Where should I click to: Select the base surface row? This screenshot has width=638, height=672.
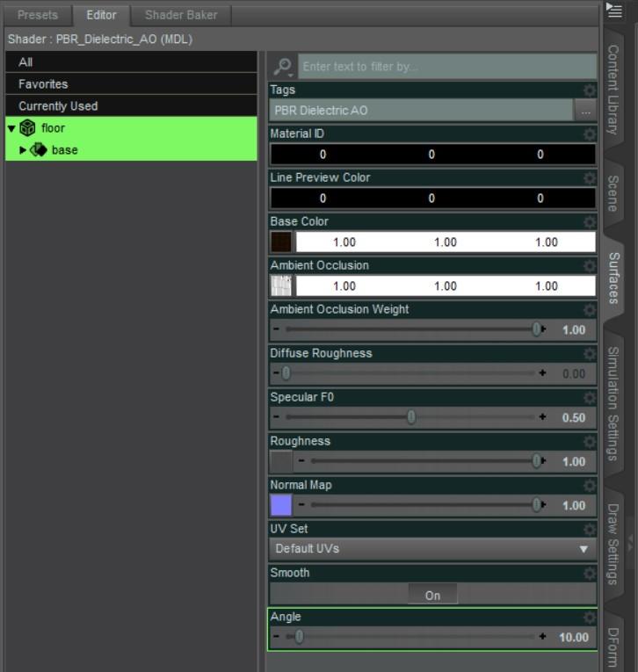[131, 150]
